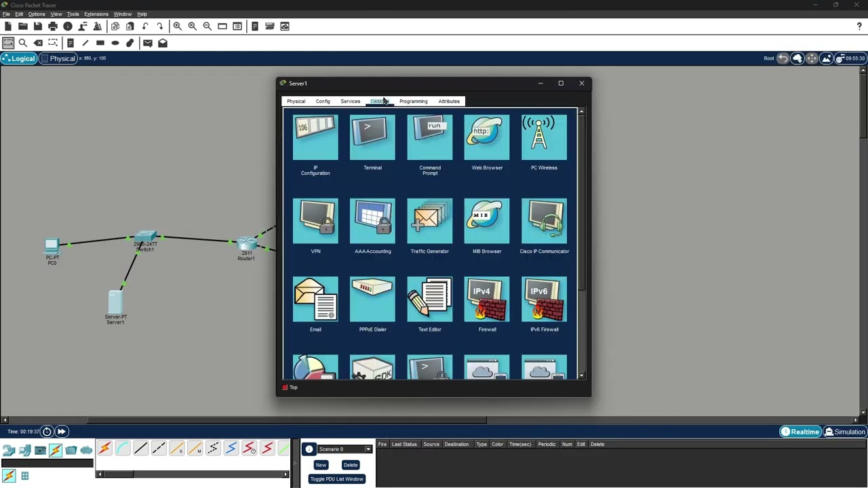Viewport: 868px width, 488px height.
Task: Select Router1 in the topology
Action: point(246,243)
